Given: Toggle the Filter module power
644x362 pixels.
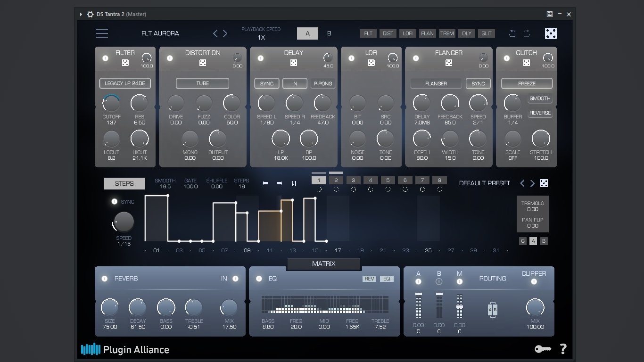Looking at the screenshot, I should (105, 58).
